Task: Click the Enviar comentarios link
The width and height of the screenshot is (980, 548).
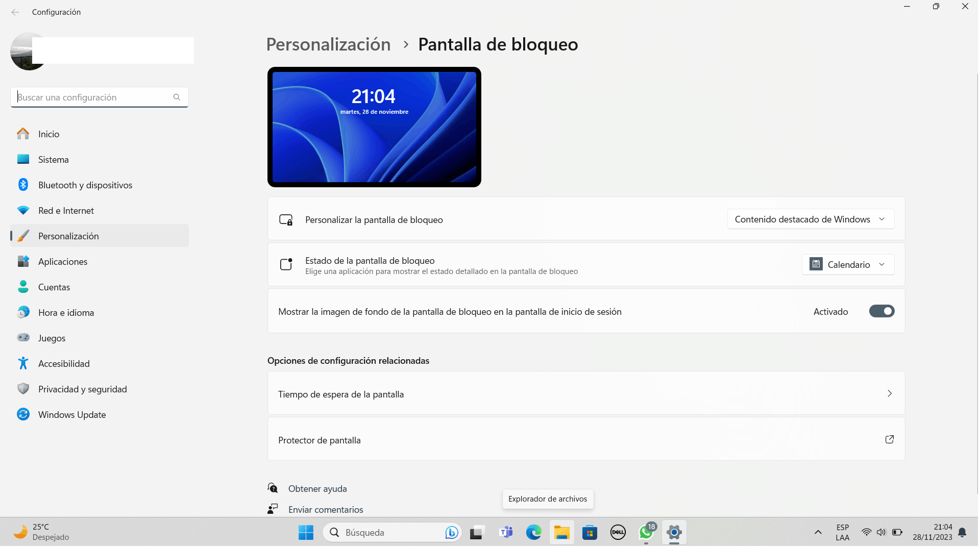Action: [x=326, y=510]
